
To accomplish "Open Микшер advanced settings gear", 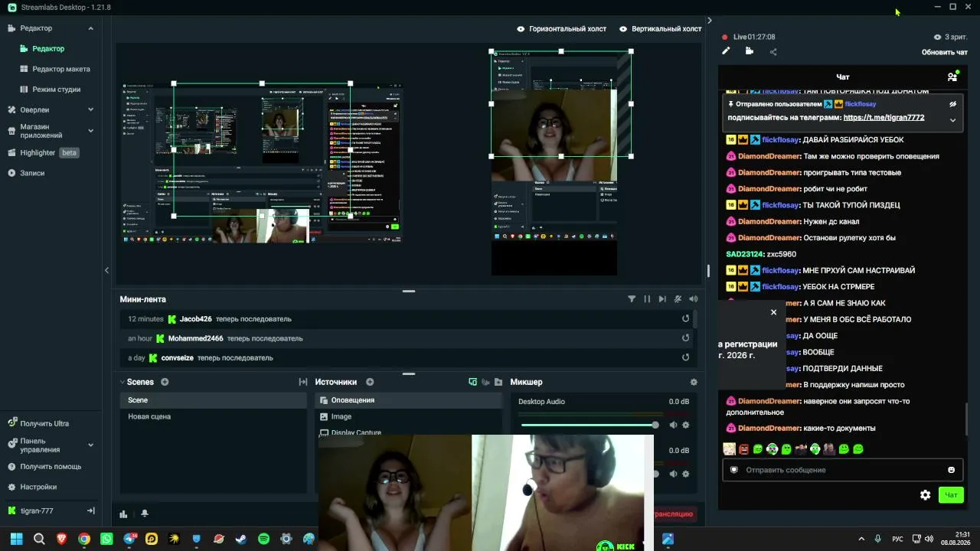I will click(694, 382).
